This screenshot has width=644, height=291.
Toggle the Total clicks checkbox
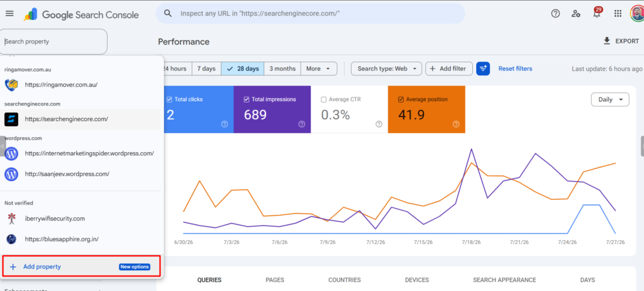click(x=169, y=99)
